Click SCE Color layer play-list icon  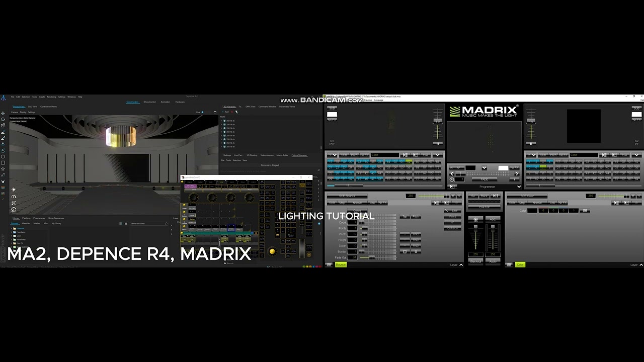click(x=616, y=203)
